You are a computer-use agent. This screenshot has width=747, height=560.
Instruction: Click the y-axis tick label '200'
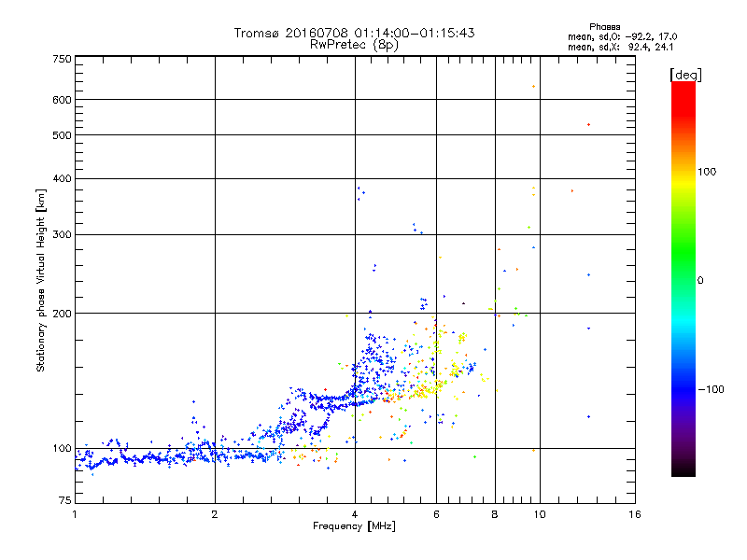click(62, 314)
